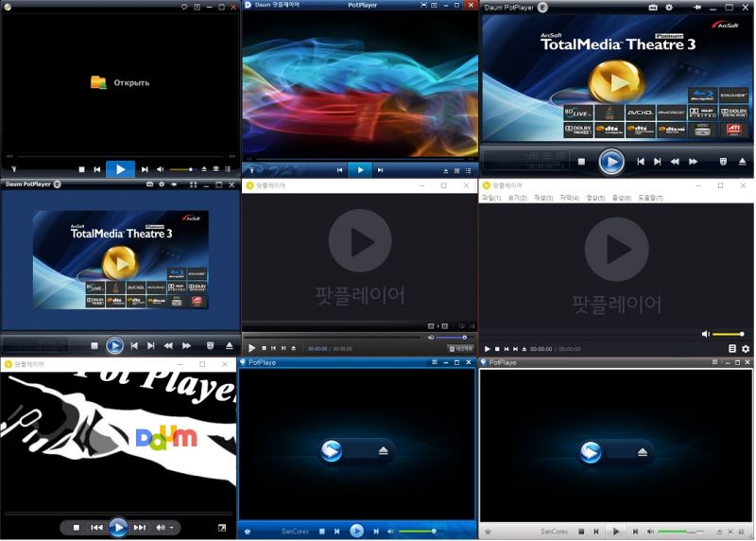This screenshot has height=541, width=756.
Task: Click large play circle in menu-bar 팟플레이어 window
Action: [616, 249]
